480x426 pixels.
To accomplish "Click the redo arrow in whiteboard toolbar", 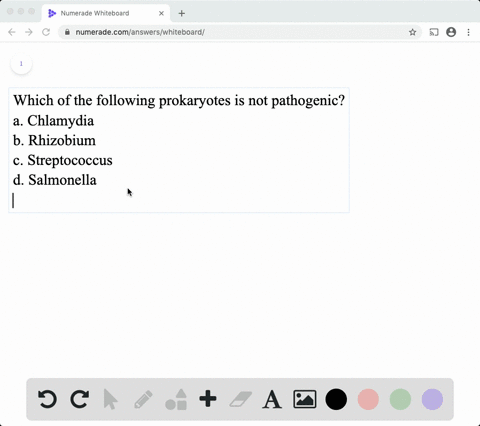I will tap(80, 399).
